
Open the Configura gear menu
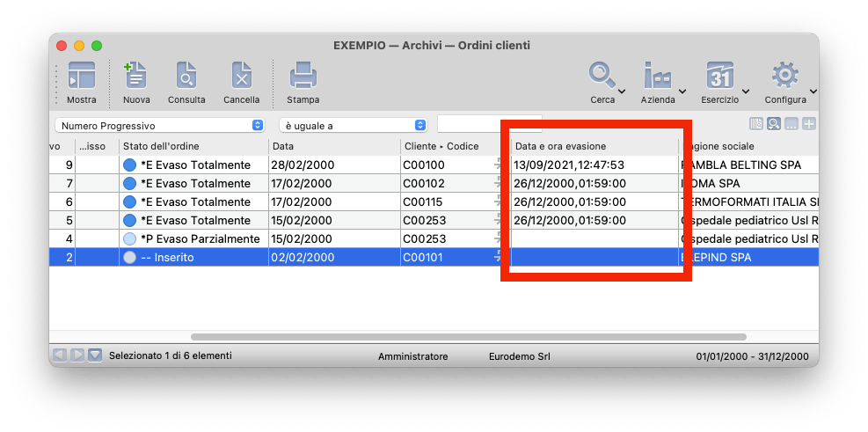(784, 77)
